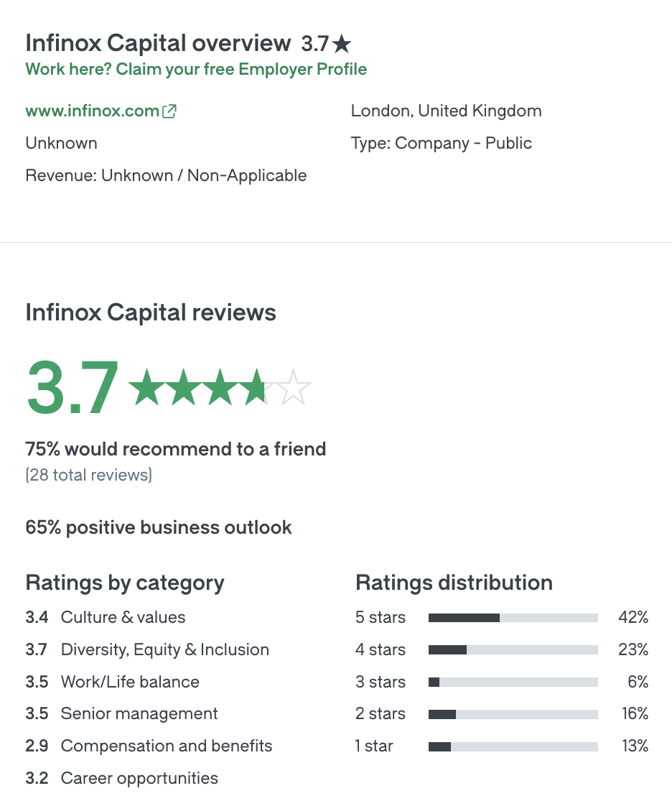Image resolution: width=672 pixels, height=796 pixels.
Task: Click the external link icon beside www.infinox.com
Action: (x=170, y=111)
